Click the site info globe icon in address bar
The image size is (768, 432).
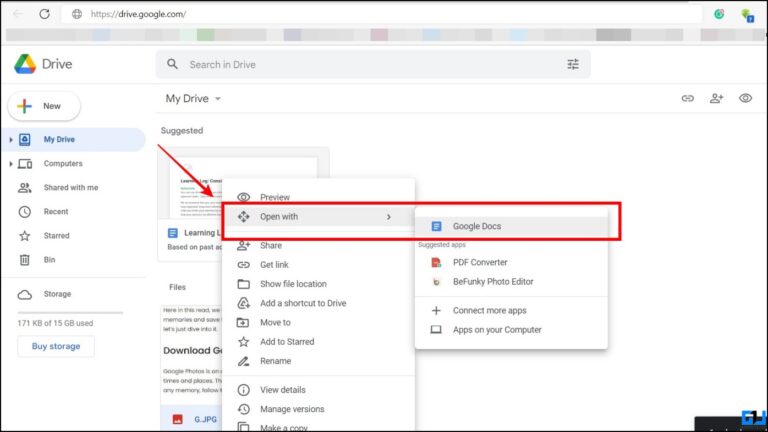pyautogui.click(x=77, y=14)
